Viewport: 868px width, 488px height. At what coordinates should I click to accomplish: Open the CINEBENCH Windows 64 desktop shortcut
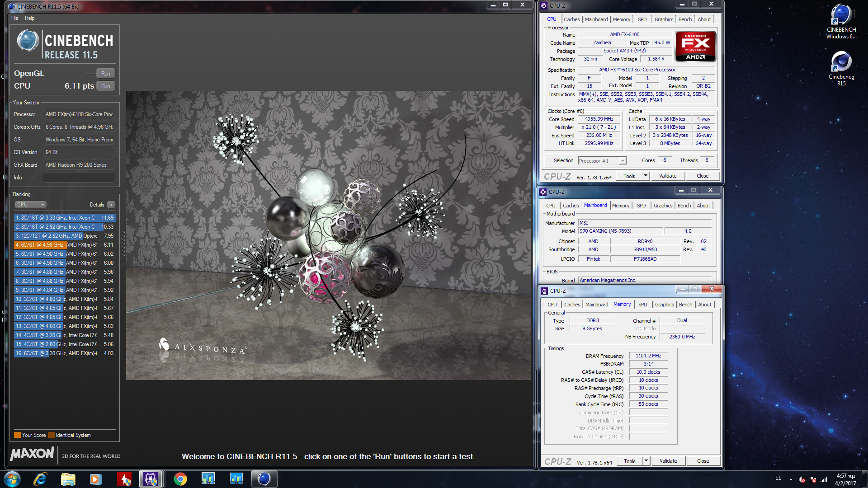coord(841,21)
